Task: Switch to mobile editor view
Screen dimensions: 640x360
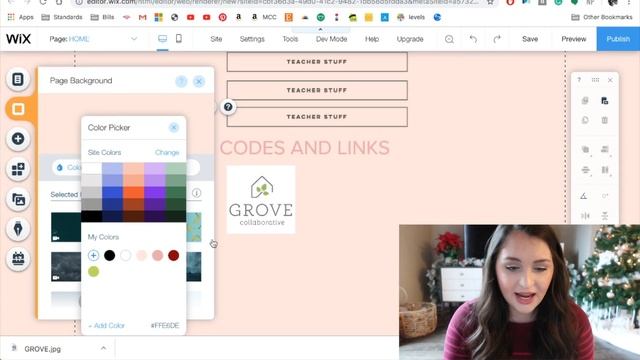Action: [x=179, y=39]
